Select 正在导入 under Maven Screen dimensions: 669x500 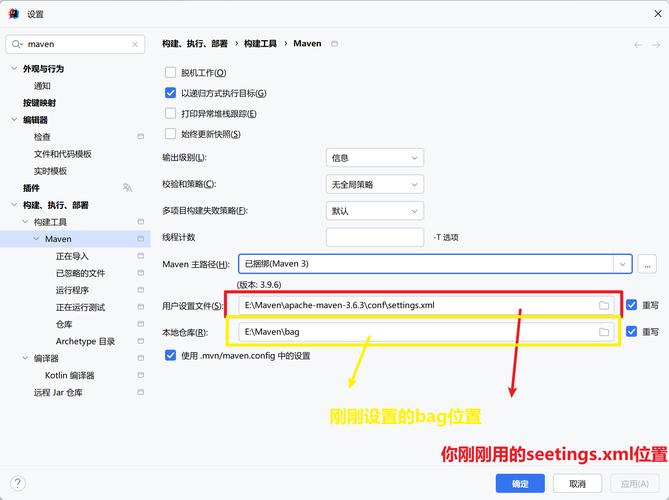[x=72, y=256]
